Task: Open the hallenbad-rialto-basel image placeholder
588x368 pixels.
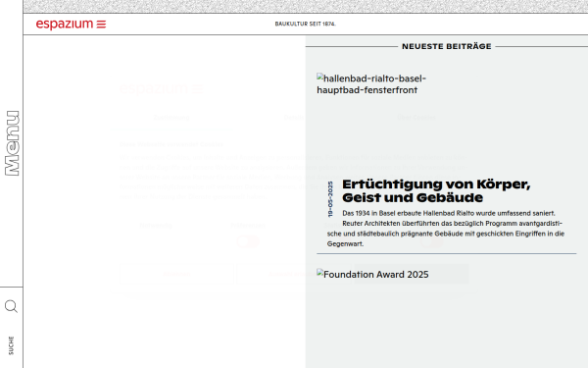Action: [371, 84]
